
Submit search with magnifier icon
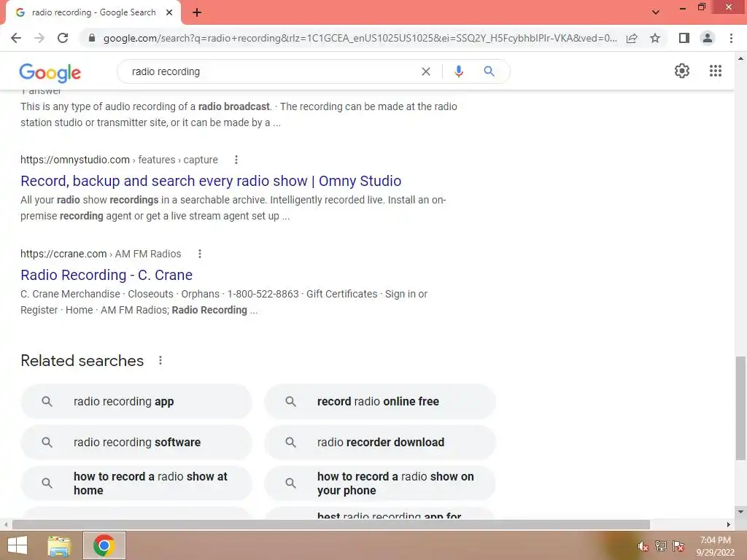coord(489,71)
